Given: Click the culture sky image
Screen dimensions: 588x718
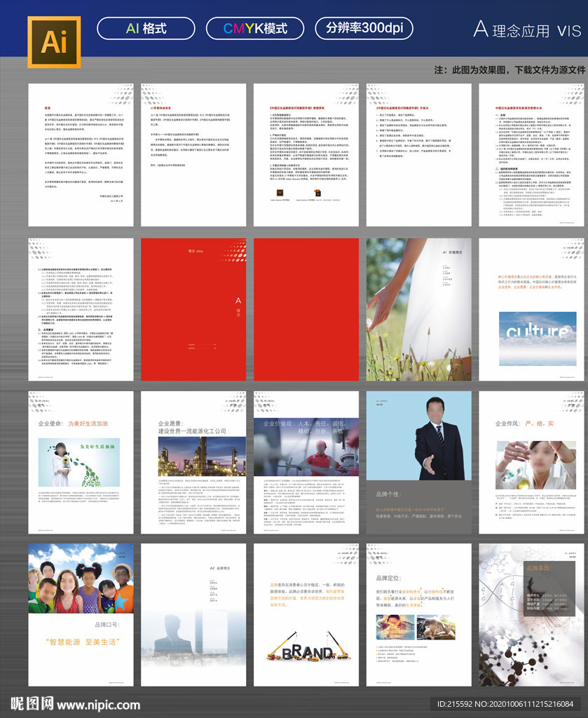Looking at the screenshot, I should 538,339.
